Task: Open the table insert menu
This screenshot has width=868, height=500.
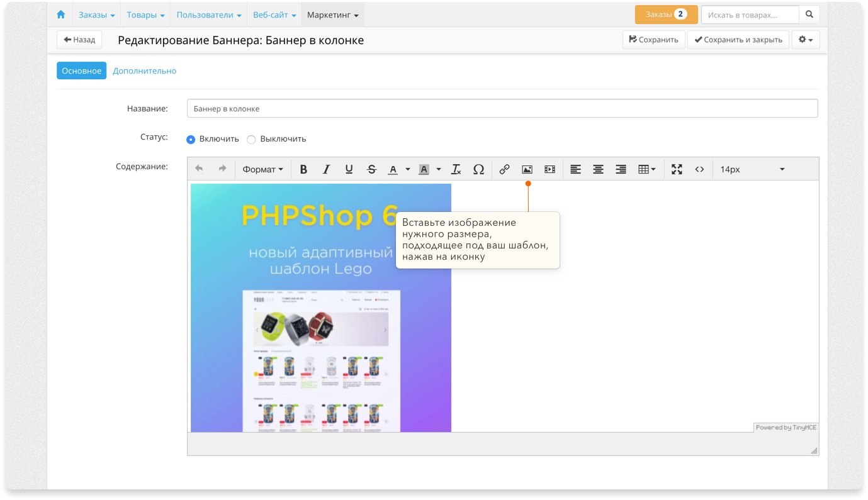Action: (x=646, y=169)
